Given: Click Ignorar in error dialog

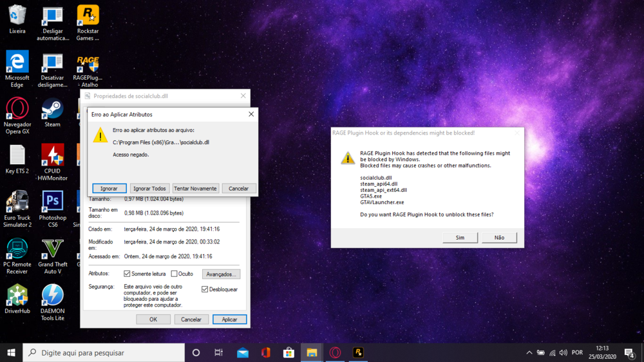Looking at the screenshot, I should point(109,189).
